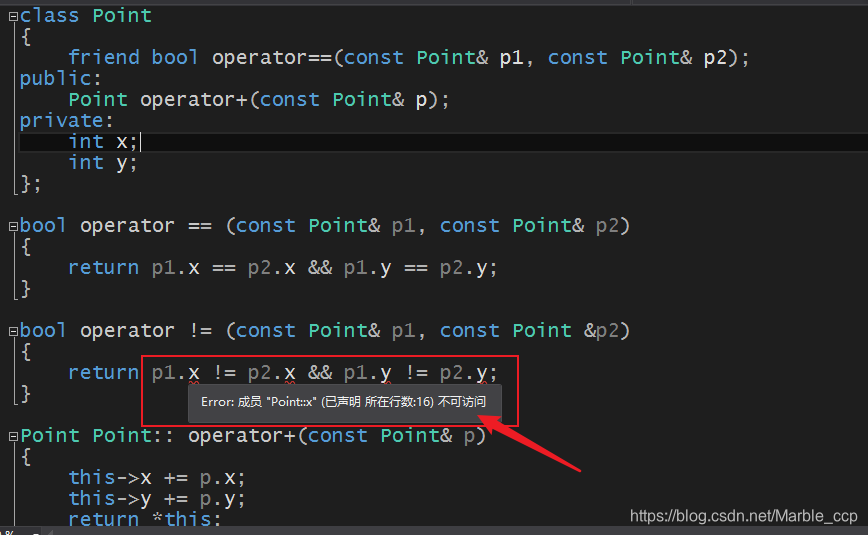Collapse the bool operator != function body
The height and width of the screenshot is (535, 868).
13,332
